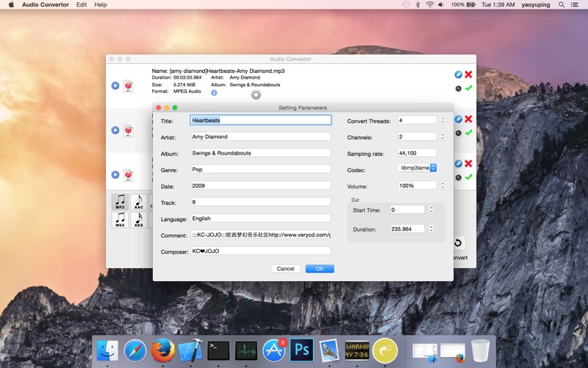Click the green checkmark on second row

tap(468, 132)
